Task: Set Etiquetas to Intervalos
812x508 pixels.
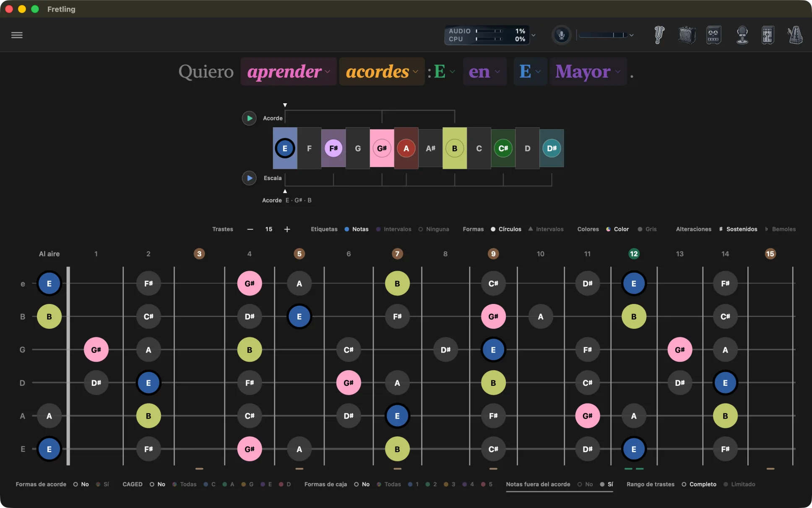Action: click(394, 229)
